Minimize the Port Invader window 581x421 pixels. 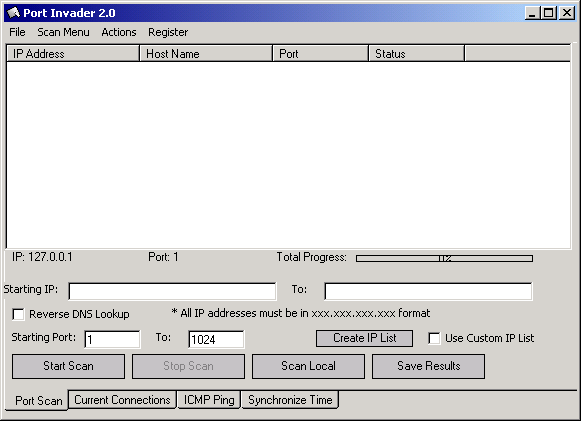[x=533, y=13]
